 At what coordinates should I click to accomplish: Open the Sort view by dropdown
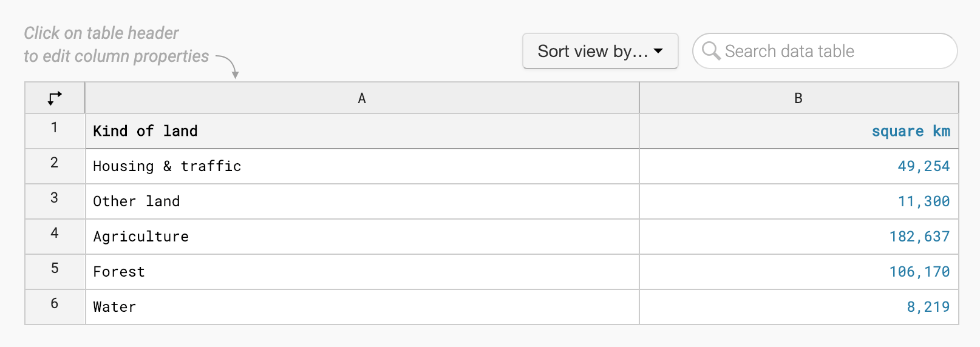(x=600, y=51)
